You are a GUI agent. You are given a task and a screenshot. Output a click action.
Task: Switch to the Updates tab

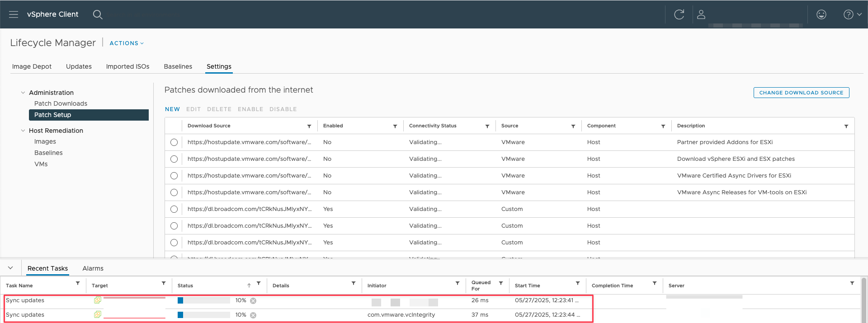(79, 66)
